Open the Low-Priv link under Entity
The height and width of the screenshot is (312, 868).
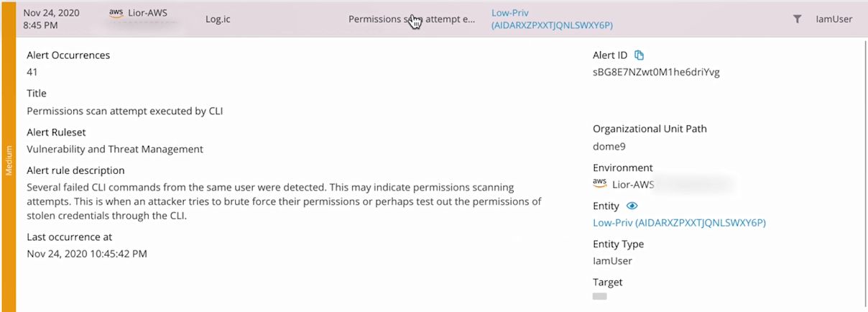click(x=679, y=223)
